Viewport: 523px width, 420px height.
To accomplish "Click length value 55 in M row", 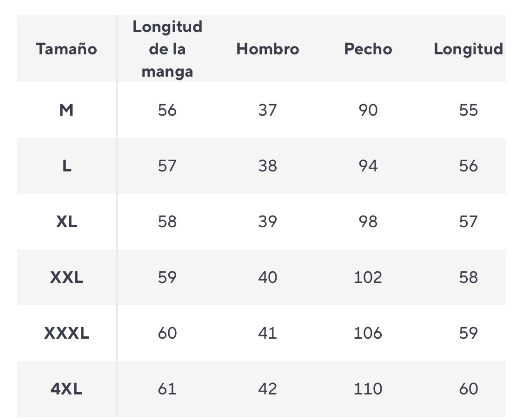I will click(x=468, y=110).
